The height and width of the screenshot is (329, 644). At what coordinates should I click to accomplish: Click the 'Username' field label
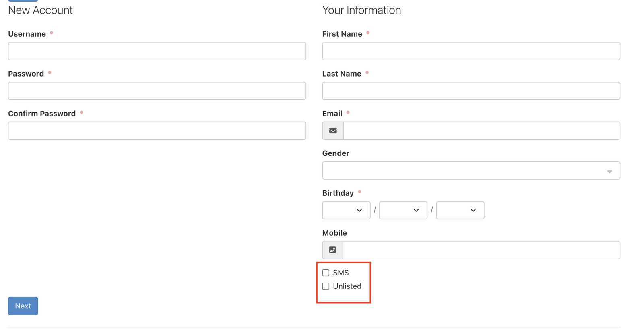click(27, 34)
